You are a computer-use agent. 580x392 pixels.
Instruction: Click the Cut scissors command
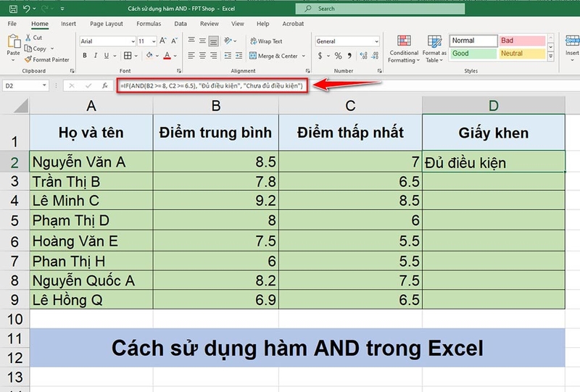point(33,38)
